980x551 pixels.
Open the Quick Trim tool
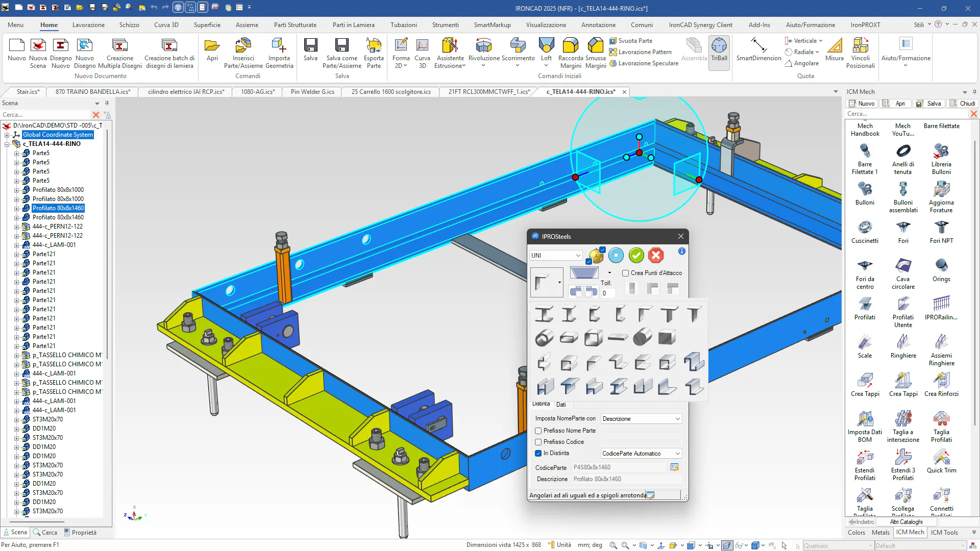(x=941, y=458)
